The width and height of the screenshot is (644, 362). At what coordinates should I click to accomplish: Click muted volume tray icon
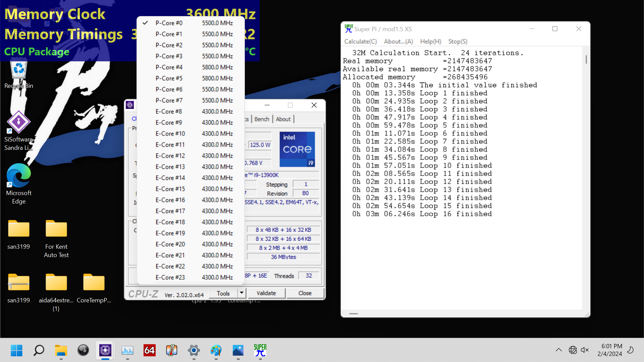[585, 350]
